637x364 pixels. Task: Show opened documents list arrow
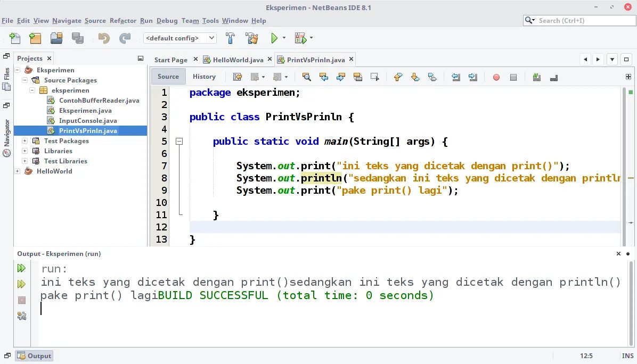click(x=612, y=59)
